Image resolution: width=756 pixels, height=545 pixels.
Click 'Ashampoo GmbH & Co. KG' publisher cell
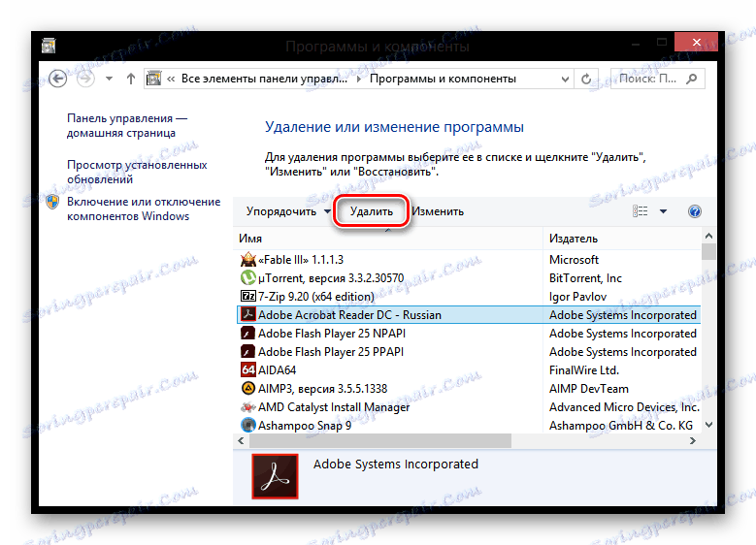tap(621, 426)
